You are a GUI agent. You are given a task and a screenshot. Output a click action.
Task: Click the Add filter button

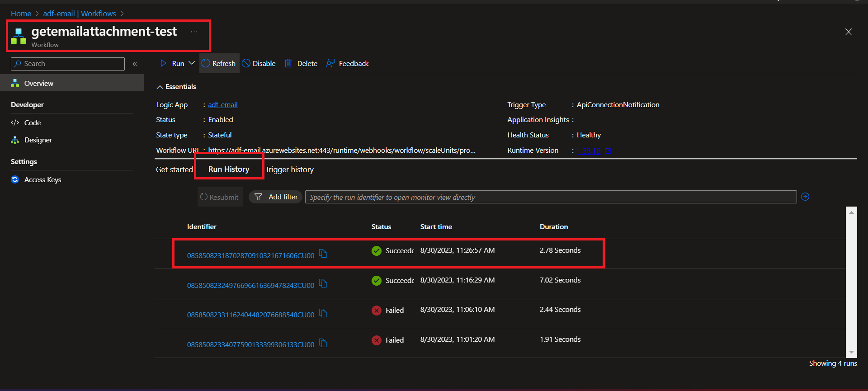(276, 197)
